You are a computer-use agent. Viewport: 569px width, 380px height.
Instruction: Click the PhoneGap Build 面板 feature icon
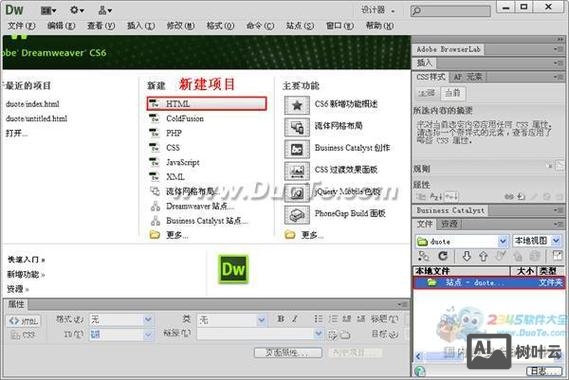(x=297, y=214)
